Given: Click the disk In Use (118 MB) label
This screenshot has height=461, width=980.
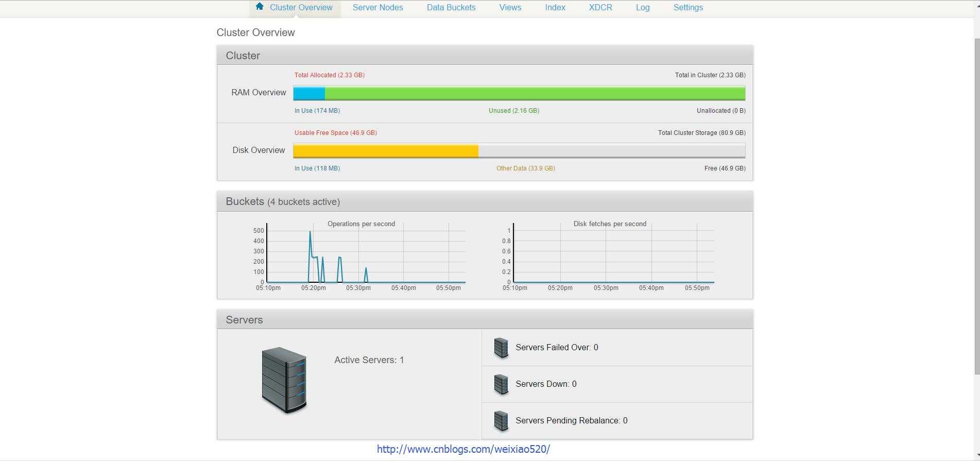Looking at the screenshot, I should pos(317,168).
